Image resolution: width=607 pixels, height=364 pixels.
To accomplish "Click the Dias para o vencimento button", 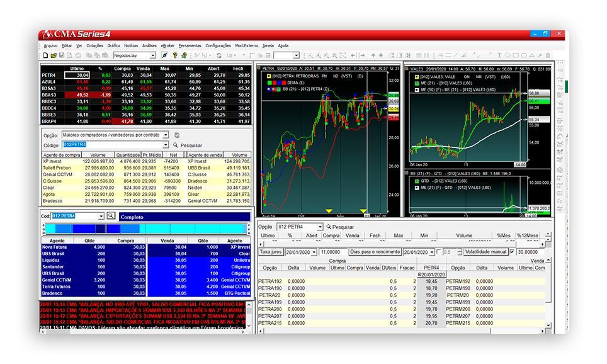I will click(375, 252).
